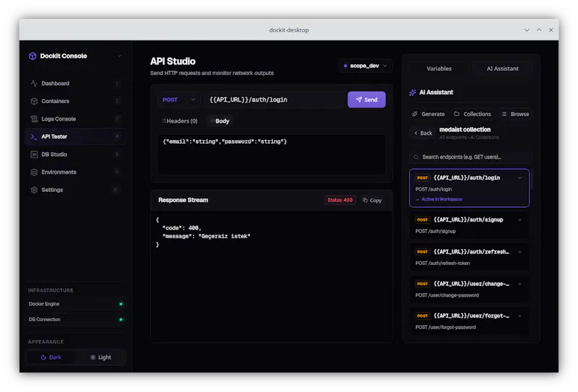Click the POST badge of user/change endpoint

click(x=422, y=284)
